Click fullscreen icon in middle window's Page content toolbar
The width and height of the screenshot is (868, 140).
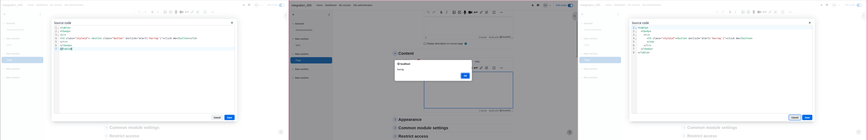pos(494,68)
